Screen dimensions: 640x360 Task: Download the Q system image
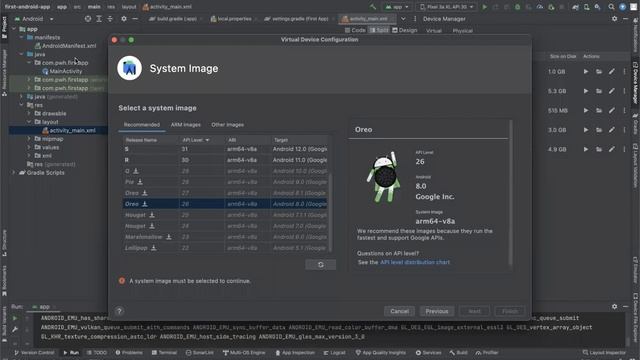click(136, 171)
